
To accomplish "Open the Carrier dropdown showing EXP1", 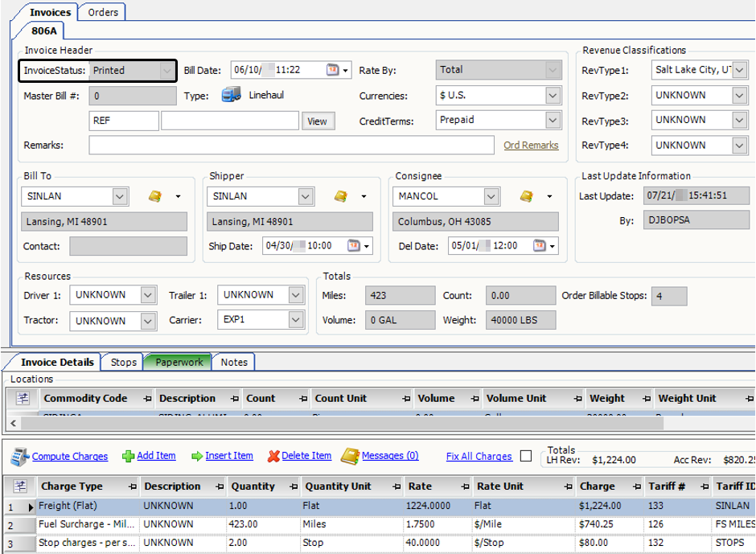I will click(296, 320).
